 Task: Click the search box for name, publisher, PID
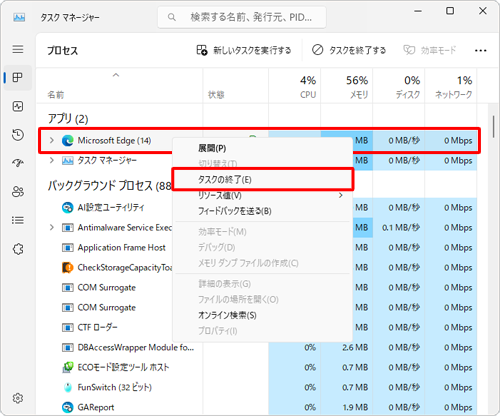(x=242, y=17)
